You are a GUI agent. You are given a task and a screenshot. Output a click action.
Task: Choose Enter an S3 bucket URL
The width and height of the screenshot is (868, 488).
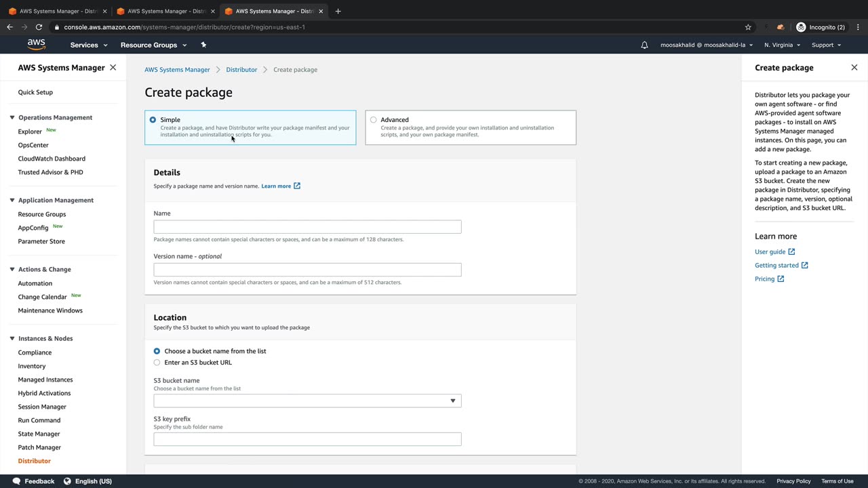(x=157, y=363)
